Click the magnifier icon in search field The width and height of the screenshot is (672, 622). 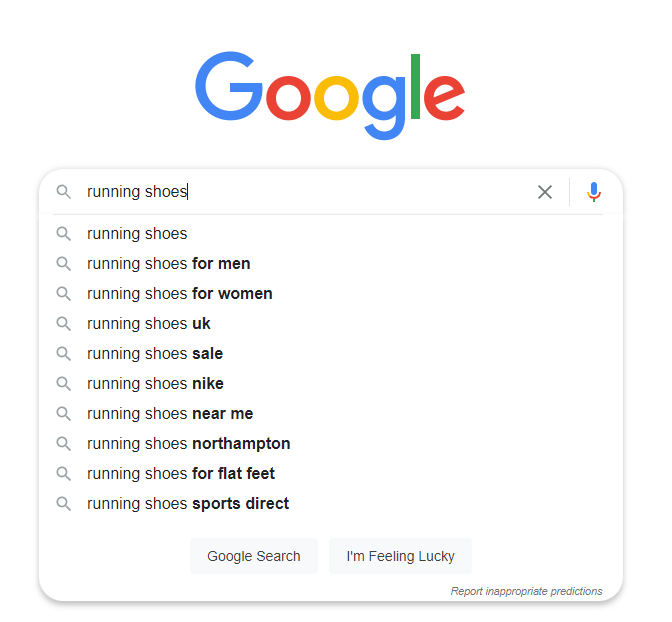64,192
